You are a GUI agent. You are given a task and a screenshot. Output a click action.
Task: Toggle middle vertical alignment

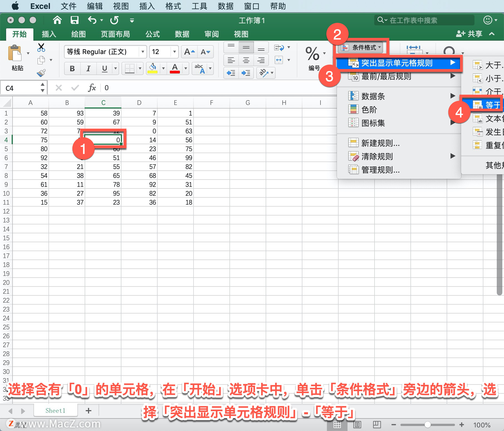246,48
